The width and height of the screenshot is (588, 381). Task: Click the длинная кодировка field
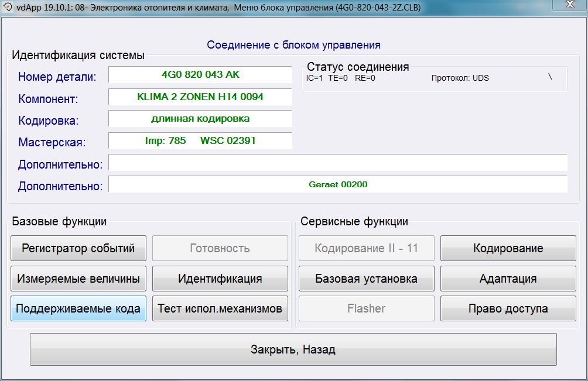(x=200, y=119)
